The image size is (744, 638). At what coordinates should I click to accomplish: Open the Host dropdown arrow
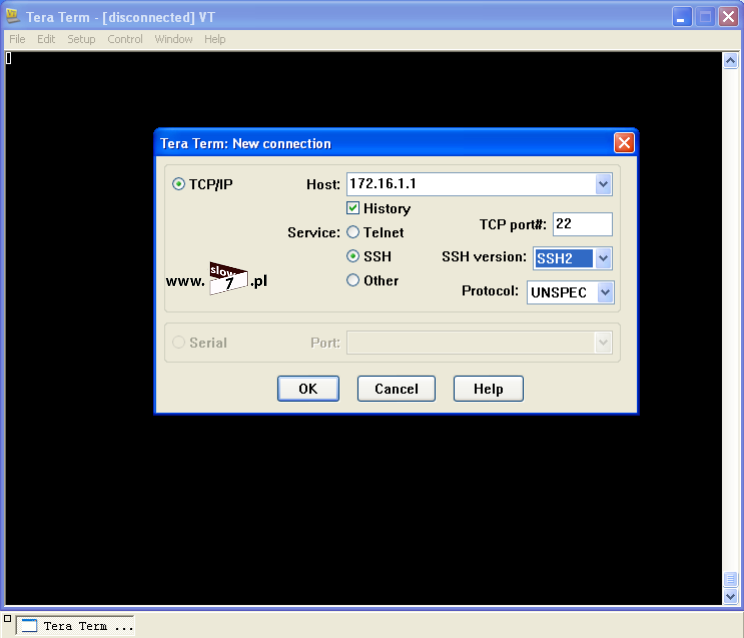point(603,184)
